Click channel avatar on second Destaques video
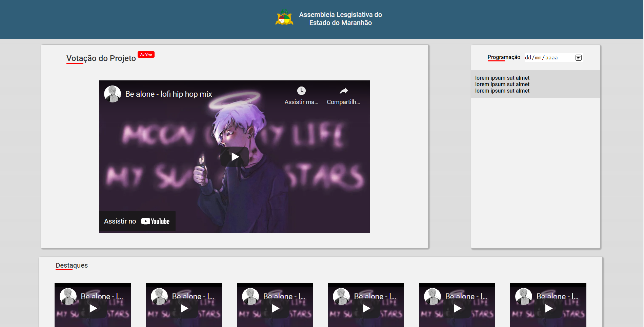The image size is (644, 327). 159,296
